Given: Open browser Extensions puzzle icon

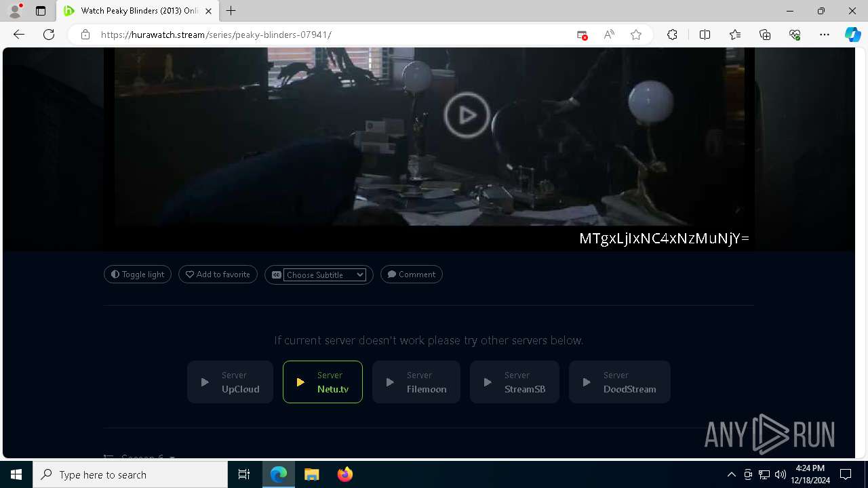Looking at the screenshot, I should pyautogui.click(x=672, y=35).
